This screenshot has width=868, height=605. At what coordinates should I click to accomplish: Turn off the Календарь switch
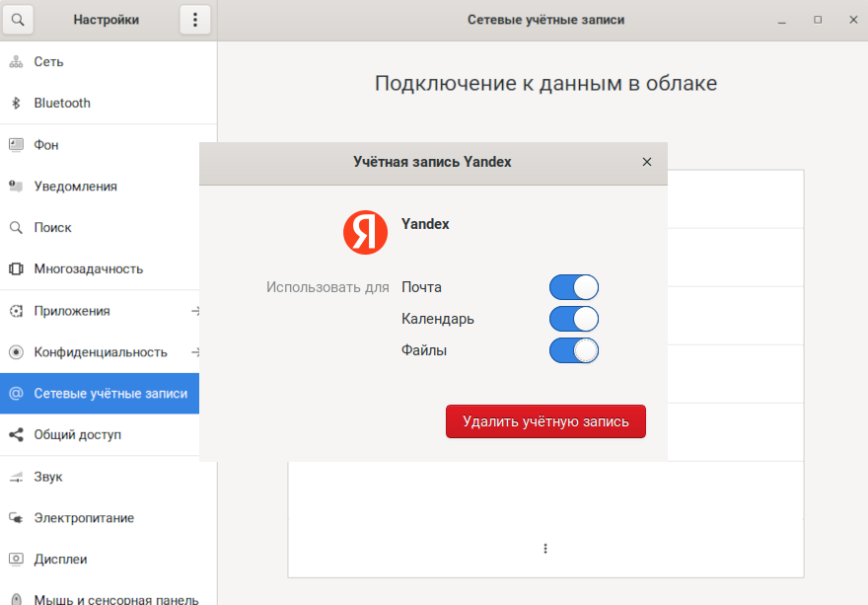pyautogui.click(x=574, y=319)
